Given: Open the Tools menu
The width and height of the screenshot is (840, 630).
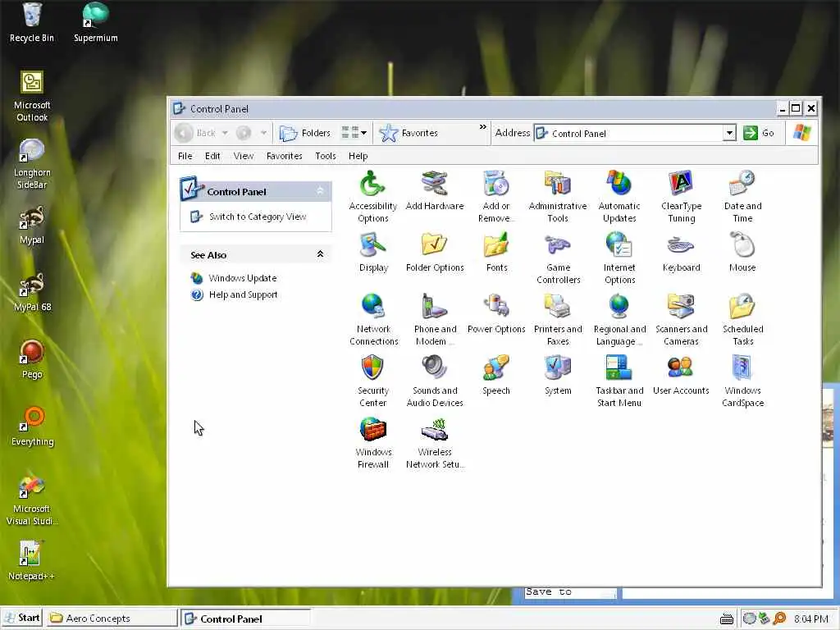Looking at the screenshot, I should tap(325, 156).
